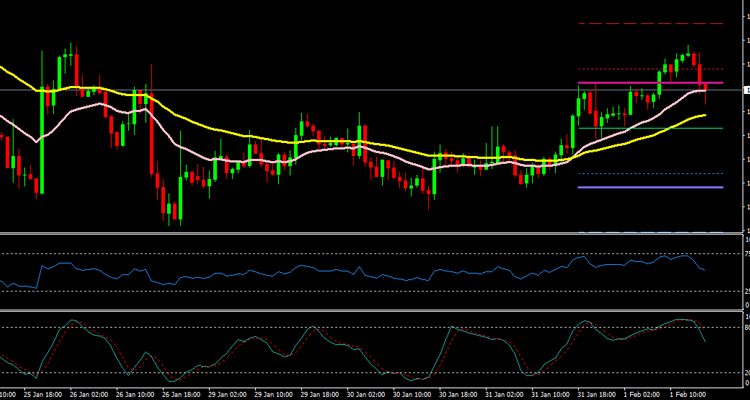Click the 1 Feb 10:00 time label
Viewport: 750px width, 400px height.
(692, 394)
